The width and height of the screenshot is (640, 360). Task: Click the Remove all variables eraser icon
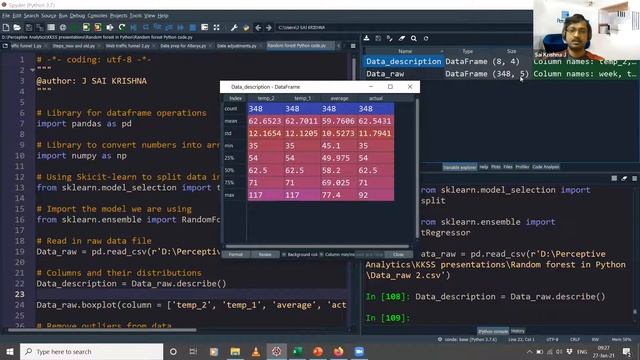coord(402,38)
